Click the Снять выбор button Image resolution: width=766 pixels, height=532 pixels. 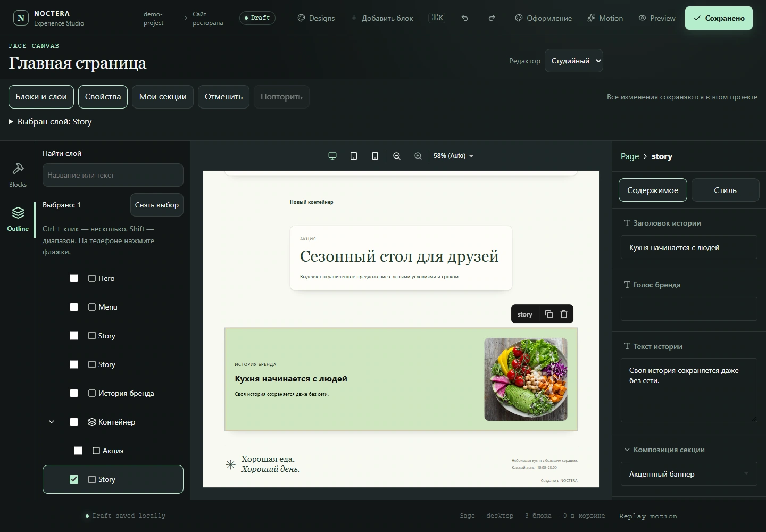(157, 205)
